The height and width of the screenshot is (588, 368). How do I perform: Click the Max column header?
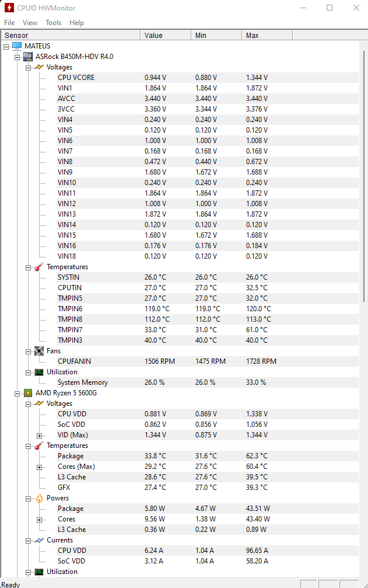267,35
